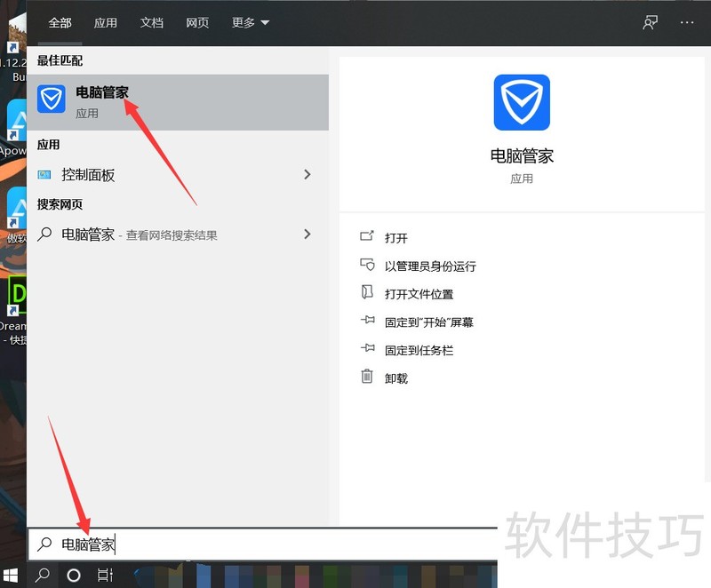Click the open icon beside 打开
Viewport: 711px width, 588px height.
367,235
